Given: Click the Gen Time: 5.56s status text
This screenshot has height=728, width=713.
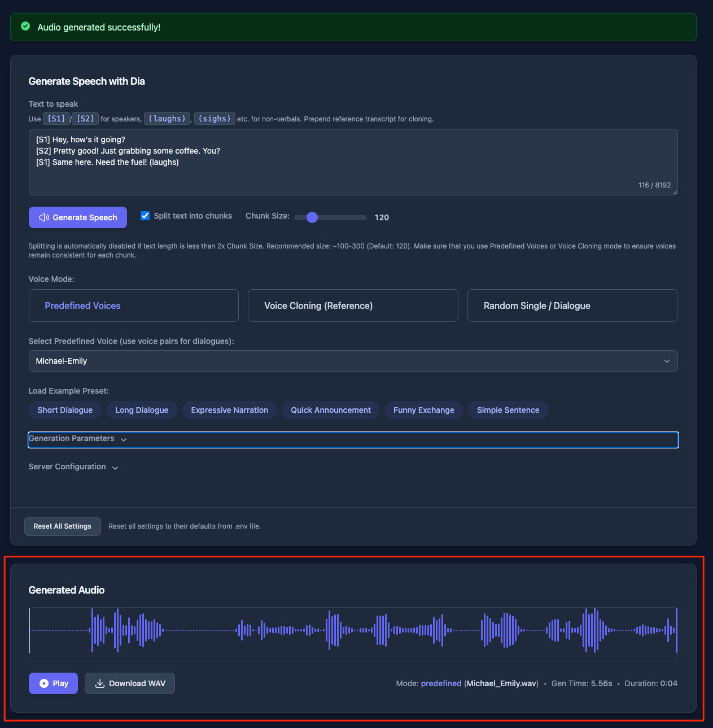Looking at the screenshot, I should click(582, 683).
